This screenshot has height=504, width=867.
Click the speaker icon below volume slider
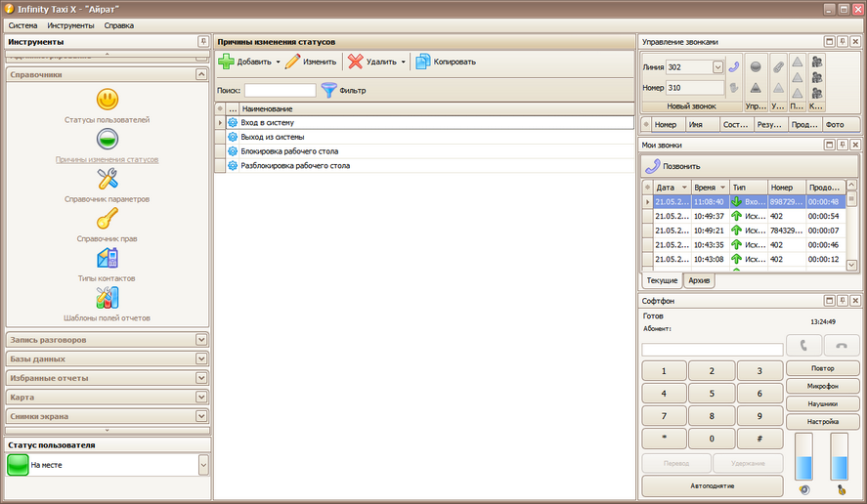click(804, 489)
